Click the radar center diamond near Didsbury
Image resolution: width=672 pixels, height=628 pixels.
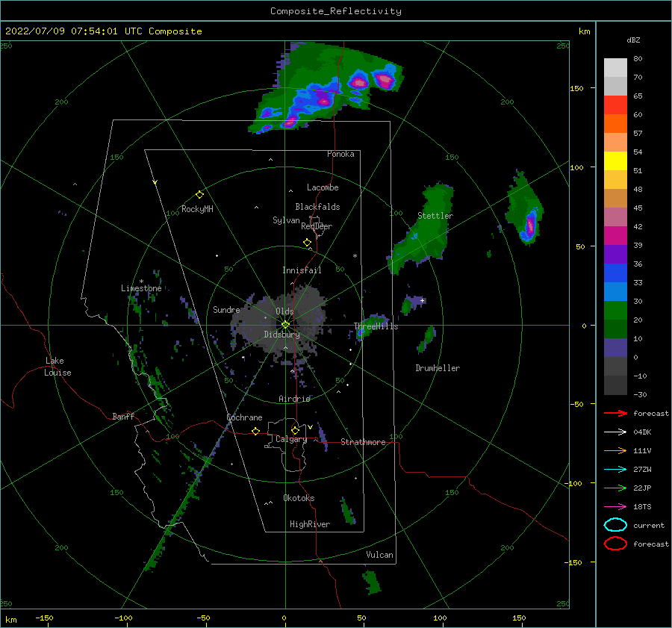tap(285, 325)
